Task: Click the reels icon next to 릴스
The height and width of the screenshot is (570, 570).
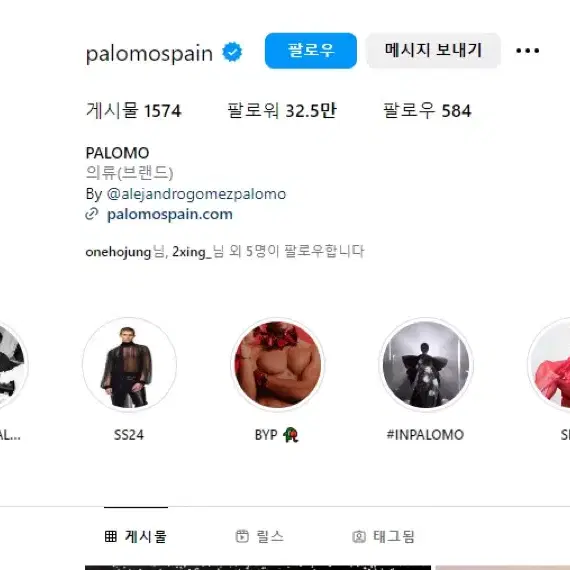Action: [242, 537]
